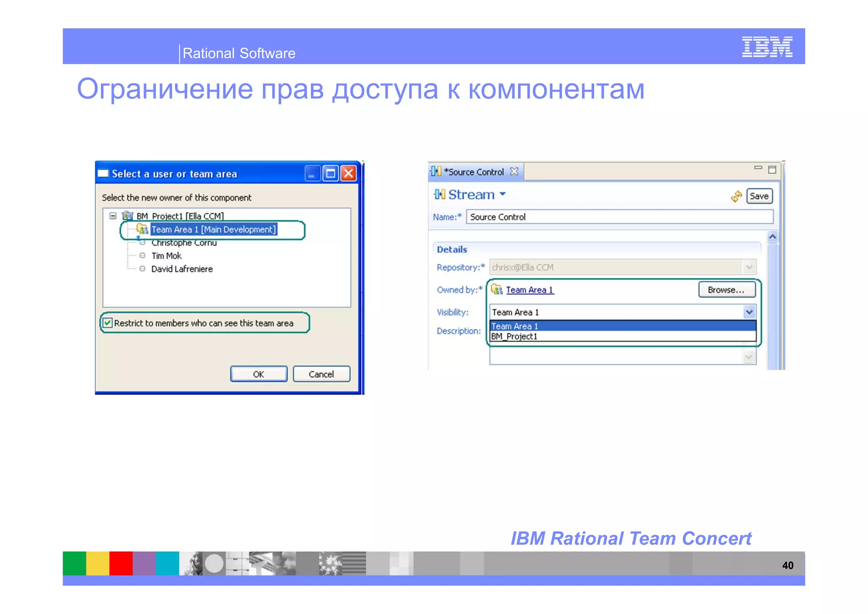Close the Select a user or team area dialog
The height and width of the screenshot is (614, 868).
pyautogui.click(x=348, y=173)
